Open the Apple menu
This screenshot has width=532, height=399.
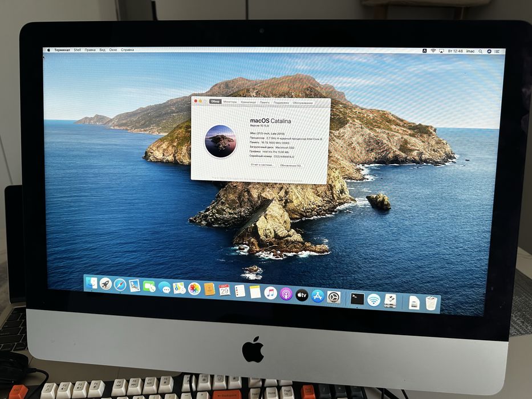pos(48,50)
